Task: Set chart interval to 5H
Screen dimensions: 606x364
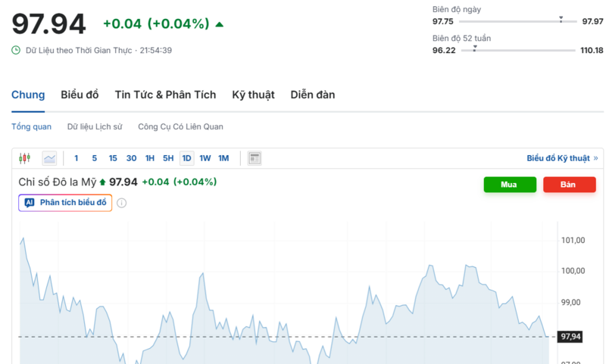Action: (x=168, y=158)
